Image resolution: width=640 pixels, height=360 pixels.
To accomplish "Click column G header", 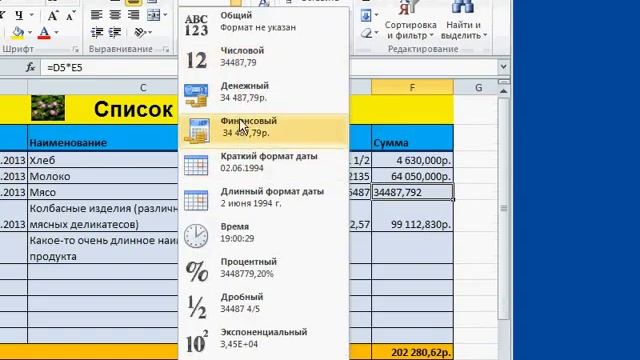I will (x=478, y=87).
